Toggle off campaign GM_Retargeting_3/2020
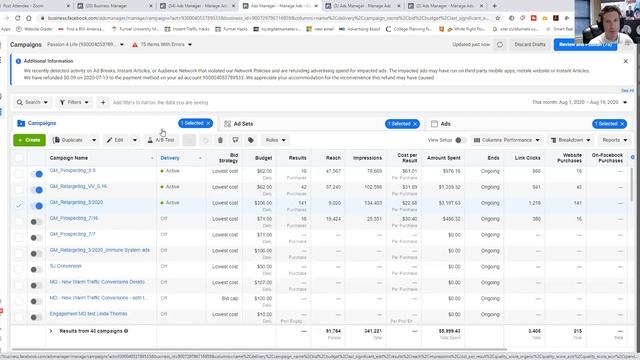Image resolution: width=640 pixels, height=360 pixels. pos(37,206)
